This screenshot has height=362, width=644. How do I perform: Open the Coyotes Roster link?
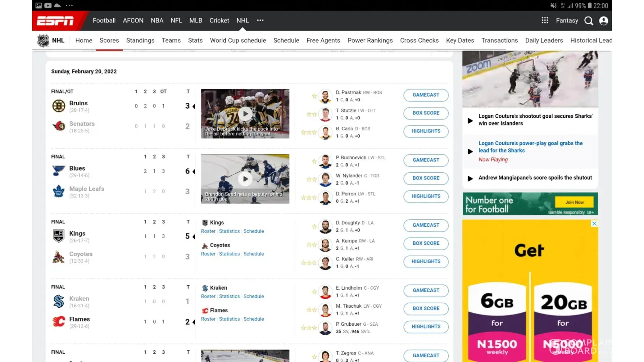click(x=208, y=254)
